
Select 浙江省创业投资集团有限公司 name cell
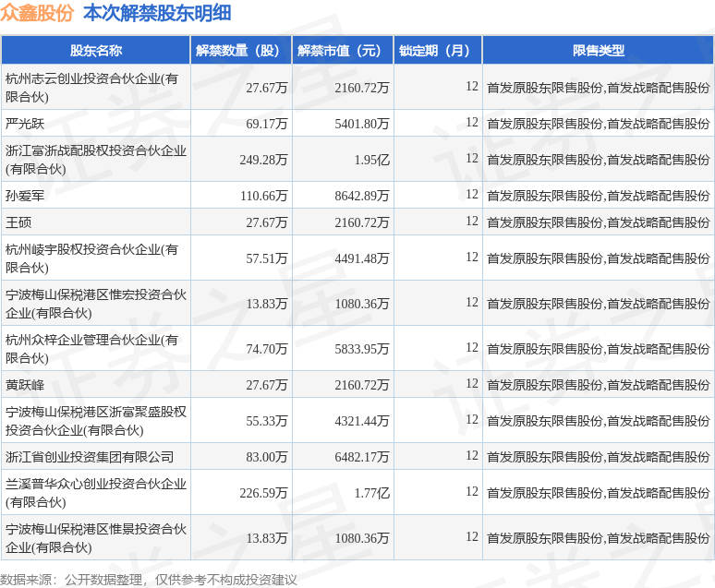point(90,457)
